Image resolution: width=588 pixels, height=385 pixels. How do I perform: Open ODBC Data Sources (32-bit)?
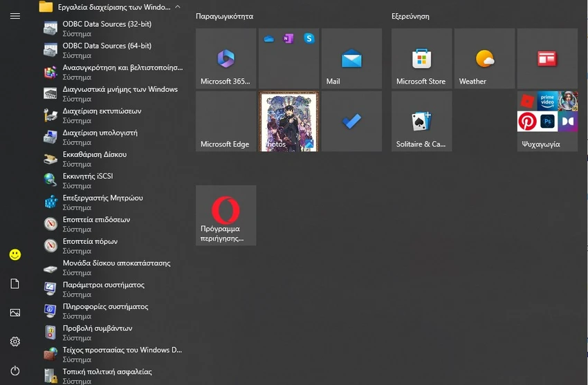[x=113, y=28]
